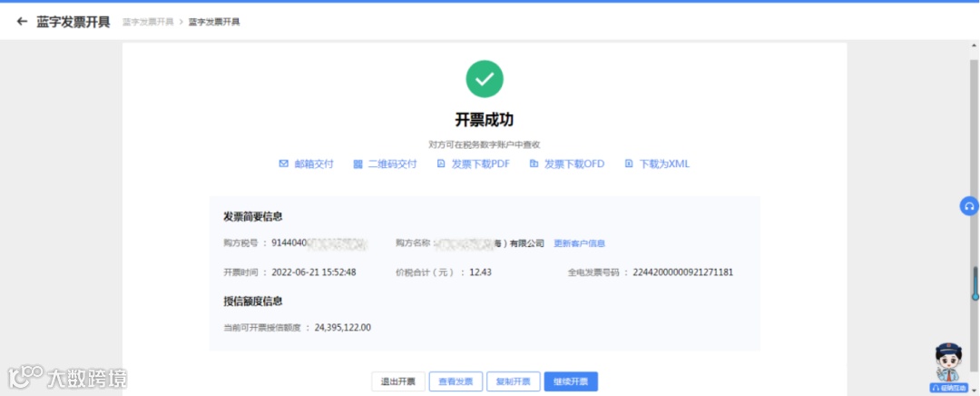Viewport: 980px width, 396px height.
Task: Select invoice number 22442000000921271181
Action: [682, 272]
